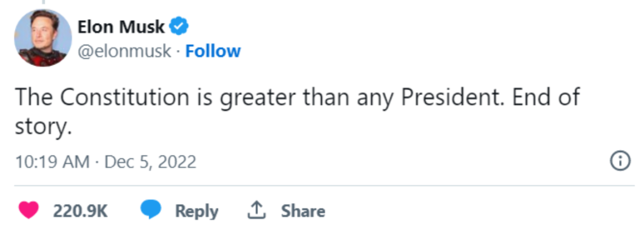Like the tweet with the heart icon
Image resolution: width=644 pixels, height=228 pixels.
tap(29, 211)
